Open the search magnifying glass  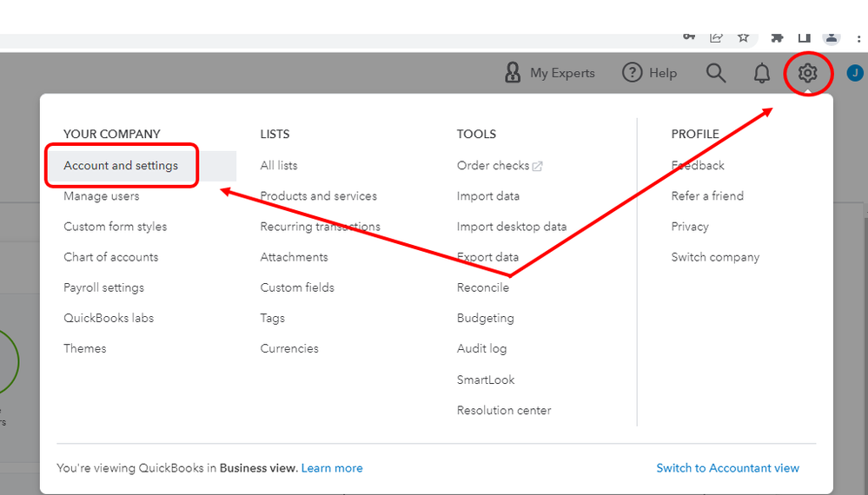[716, 74]
